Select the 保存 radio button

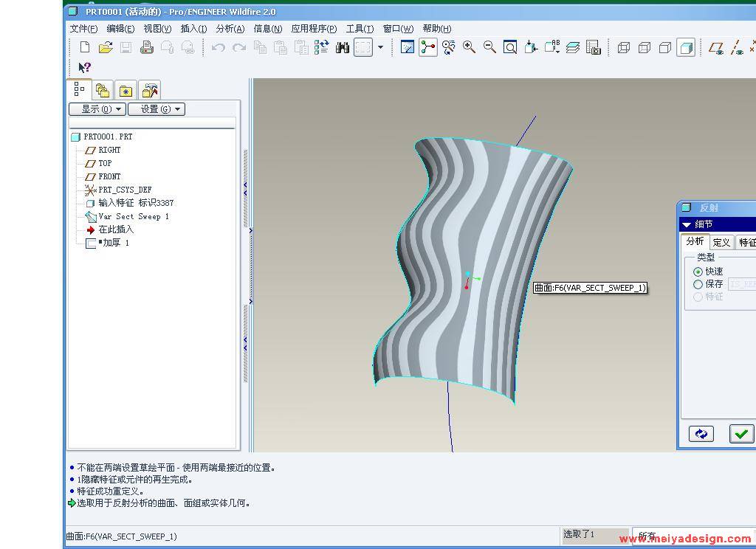[698, 284]
